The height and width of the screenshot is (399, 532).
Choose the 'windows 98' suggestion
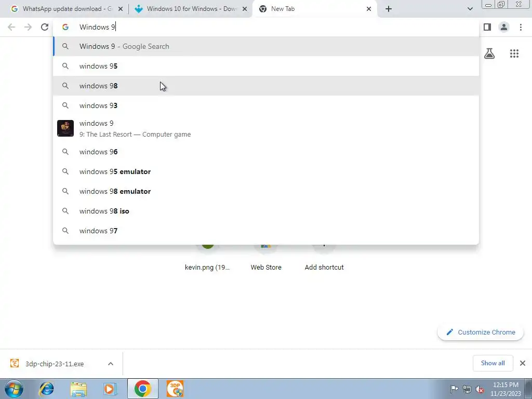pyautogui.click(x=266, y=86)
